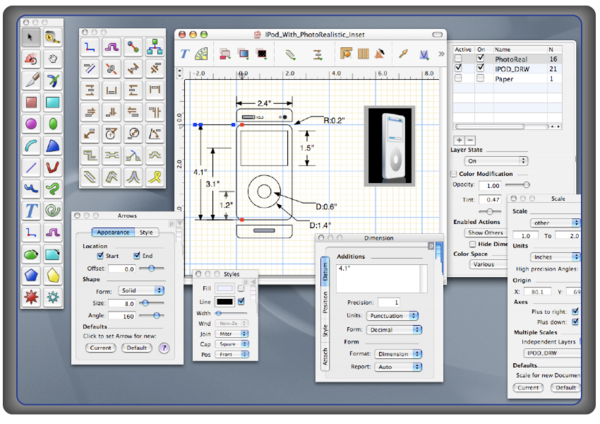Click the Text tool in document toolbar
The height and width of the screenshot is (424, 600).
pyautogui.click(x=185, y=54)
